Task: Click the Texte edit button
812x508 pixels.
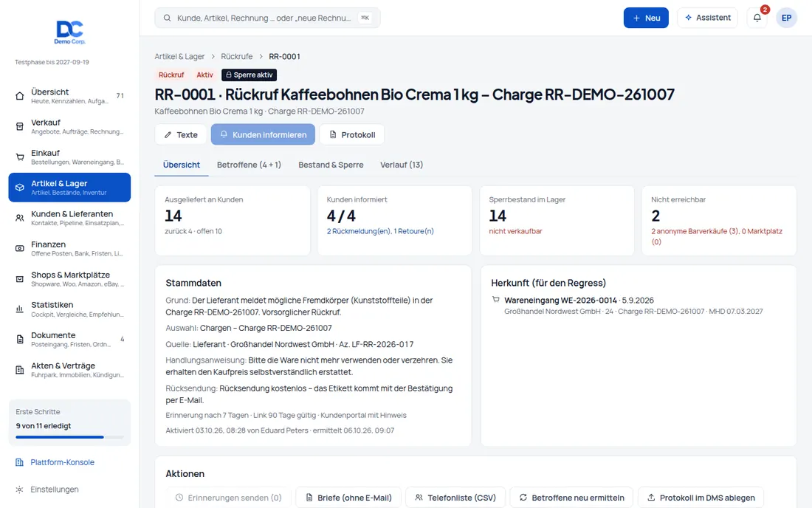Action: (181, 134)
